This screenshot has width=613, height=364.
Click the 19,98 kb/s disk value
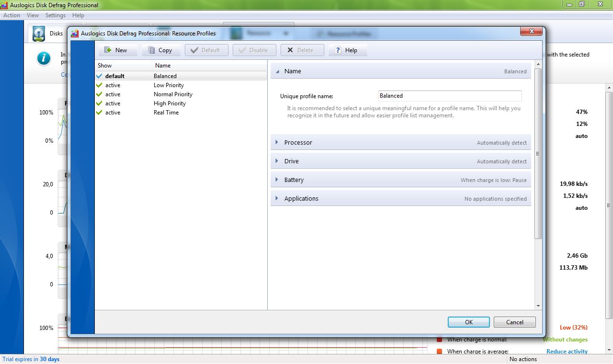[574, 184]
